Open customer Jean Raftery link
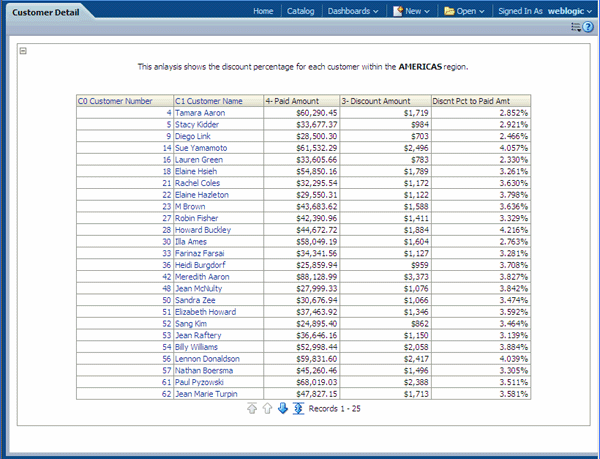 pos(198,335)
